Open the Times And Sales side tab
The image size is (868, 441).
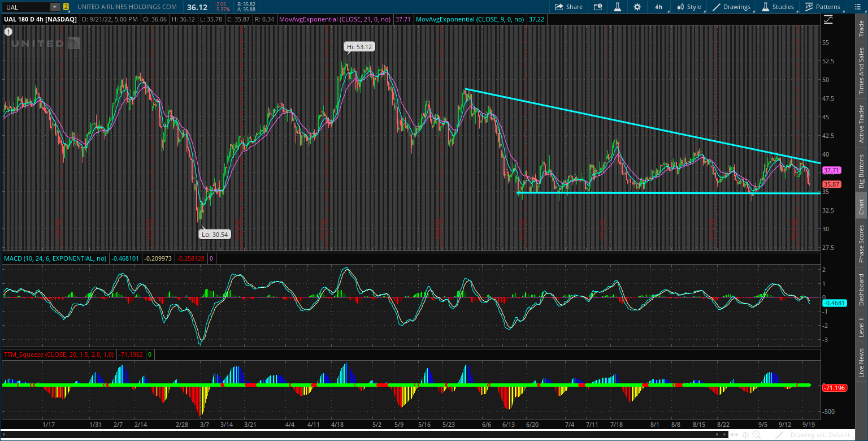861,71
